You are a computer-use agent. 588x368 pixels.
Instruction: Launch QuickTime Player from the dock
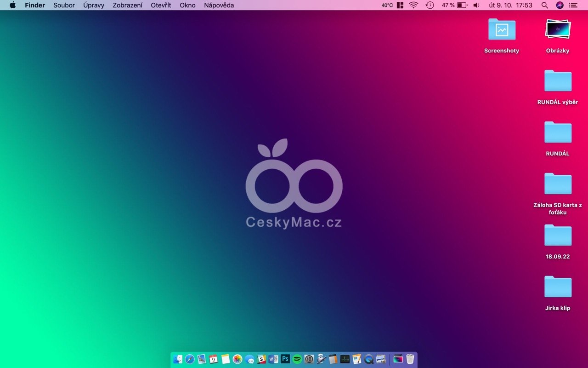click(368, 359)
